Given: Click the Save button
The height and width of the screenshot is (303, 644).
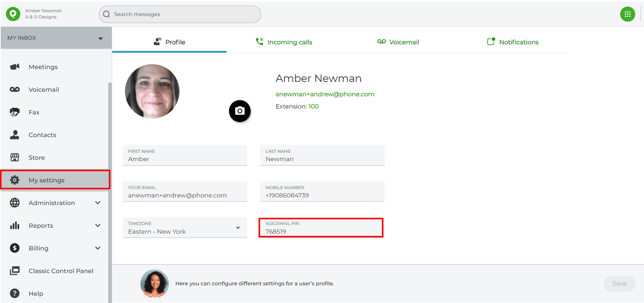Looking at the screenshot, I should pos(619,284).
